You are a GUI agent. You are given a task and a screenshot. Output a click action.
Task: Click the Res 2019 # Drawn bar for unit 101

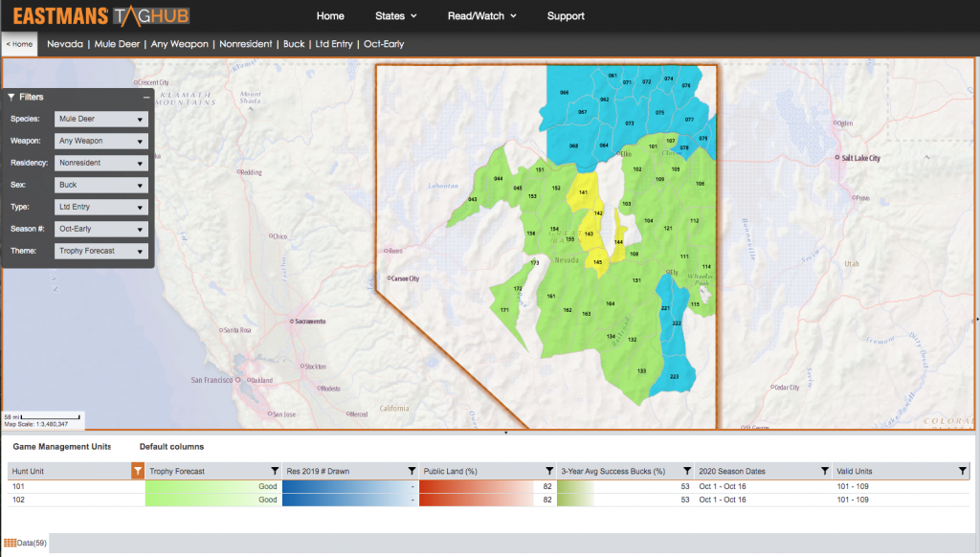(x=350, y=486)
